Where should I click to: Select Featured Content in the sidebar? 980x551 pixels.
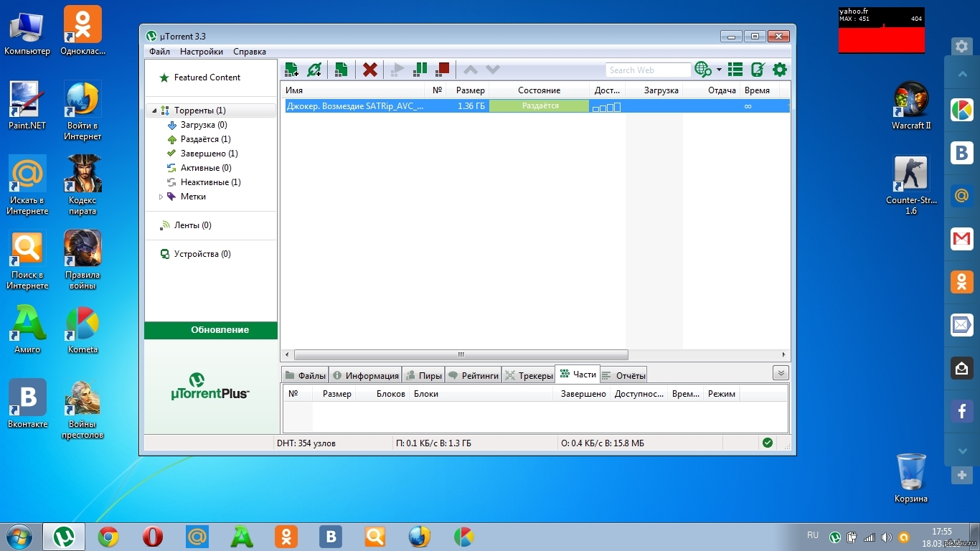(207, 77)
